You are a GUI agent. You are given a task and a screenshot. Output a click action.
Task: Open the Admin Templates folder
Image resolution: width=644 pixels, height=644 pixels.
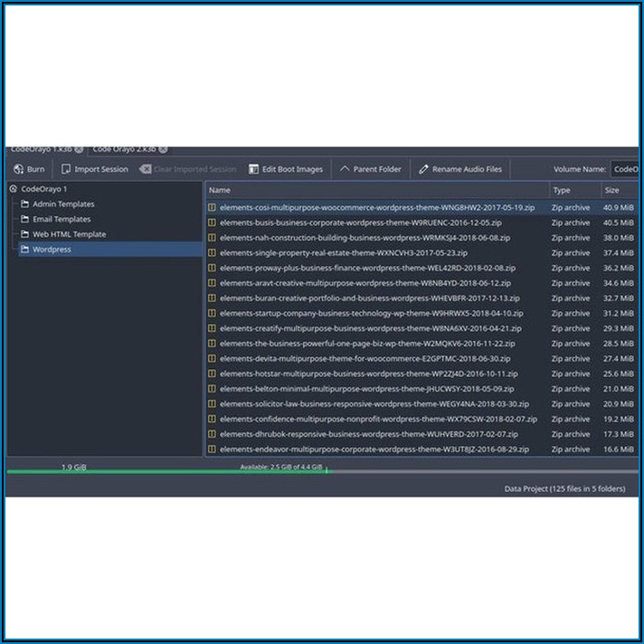click(x=62, y=204)
